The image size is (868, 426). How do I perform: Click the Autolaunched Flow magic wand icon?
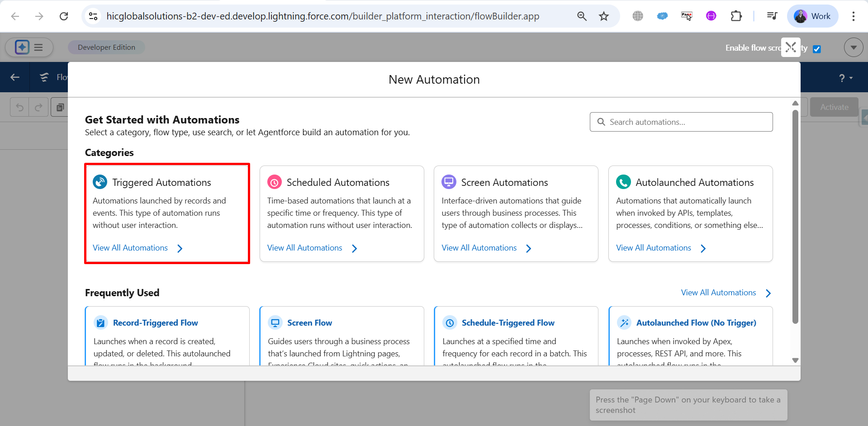[624, 323]
